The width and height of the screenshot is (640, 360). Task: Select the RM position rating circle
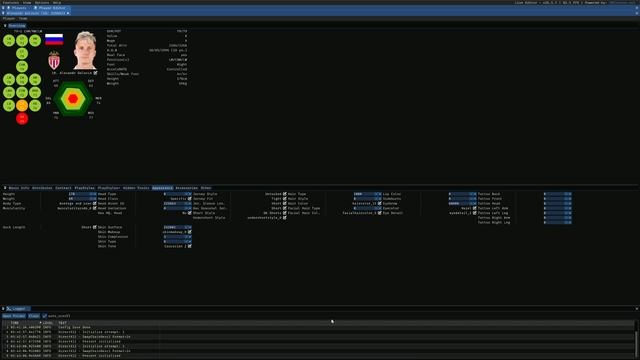click(x=35, y=79)
